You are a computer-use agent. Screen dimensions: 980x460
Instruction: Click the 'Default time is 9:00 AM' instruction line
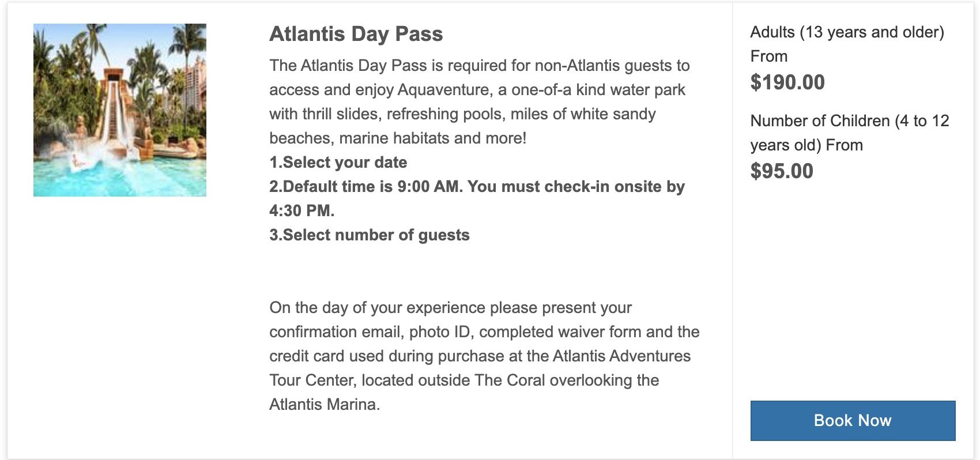pos(477,187)
